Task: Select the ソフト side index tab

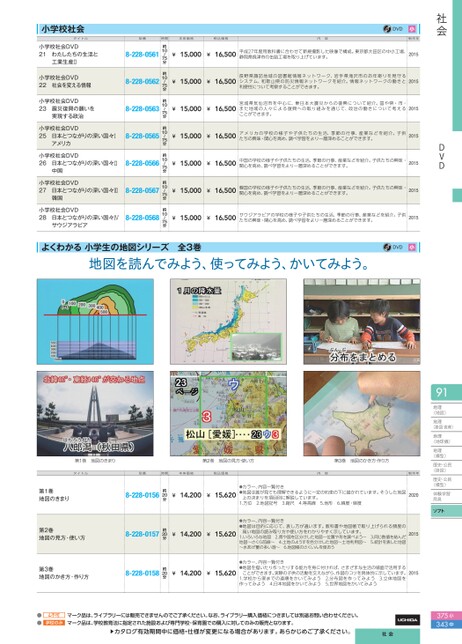Action: click(x=446, y=511)
